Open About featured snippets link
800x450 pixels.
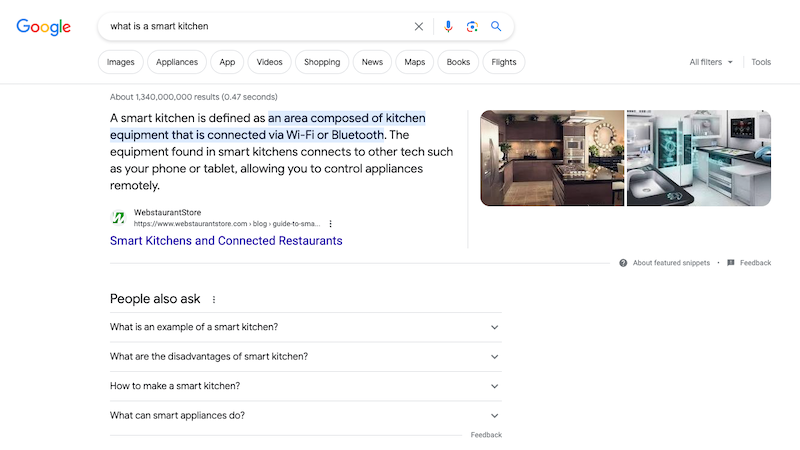pyautogui.click(x=671, y=263)
